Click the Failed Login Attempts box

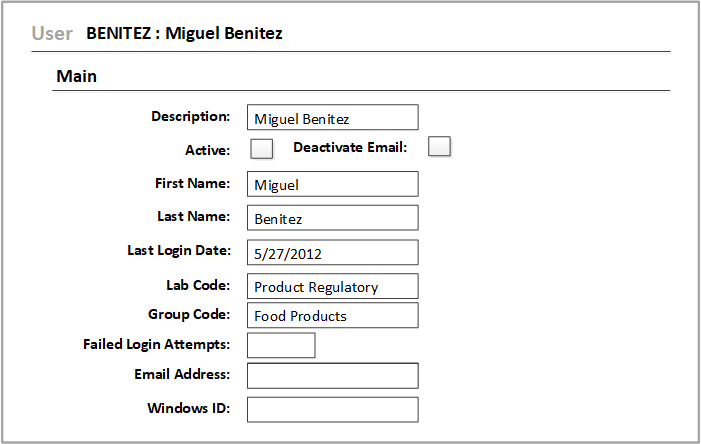pyautogui.click(x=281, y=345)
